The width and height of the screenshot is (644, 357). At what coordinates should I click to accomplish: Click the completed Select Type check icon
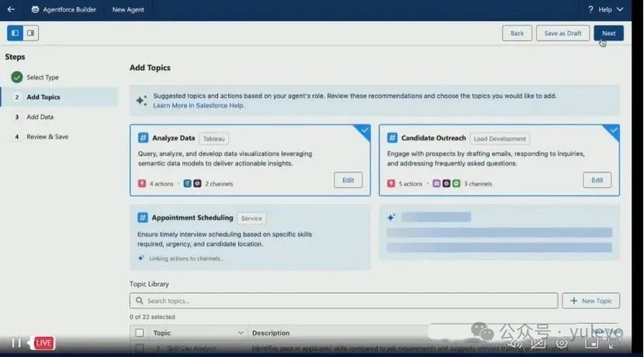pyautogui.click(x=17, y=78)
